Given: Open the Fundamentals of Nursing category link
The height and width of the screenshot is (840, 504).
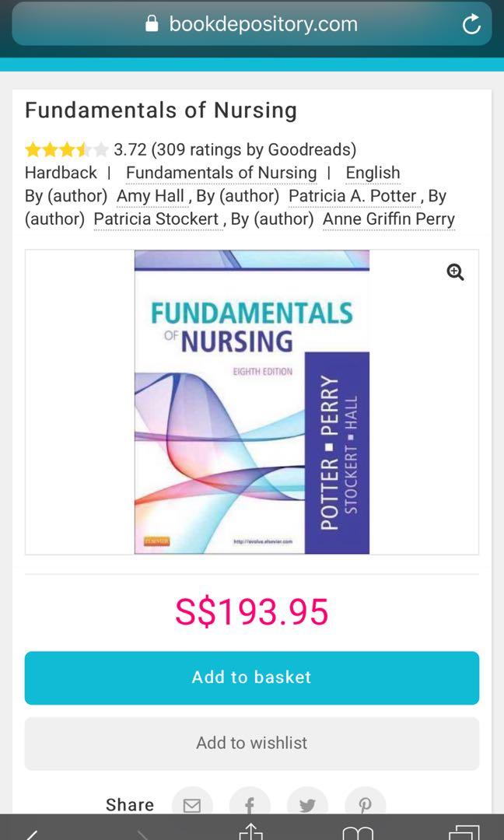Looking at the screenshot, I should coord(222,173).
